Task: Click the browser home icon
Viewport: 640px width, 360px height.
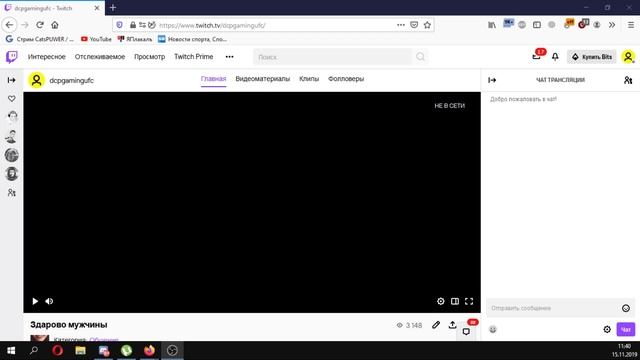Action: pos(55,25)
